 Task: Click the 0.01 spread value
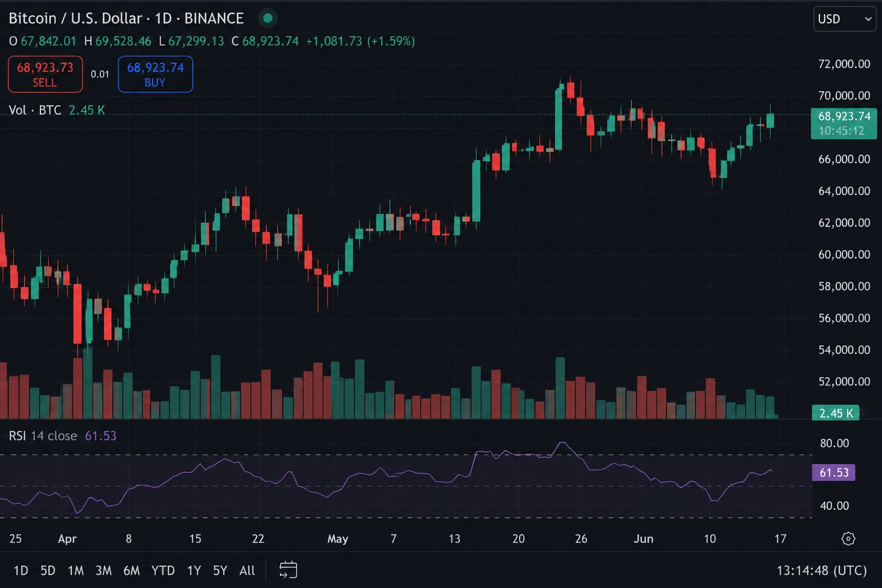pyautogui.click(x=100, y=74)
